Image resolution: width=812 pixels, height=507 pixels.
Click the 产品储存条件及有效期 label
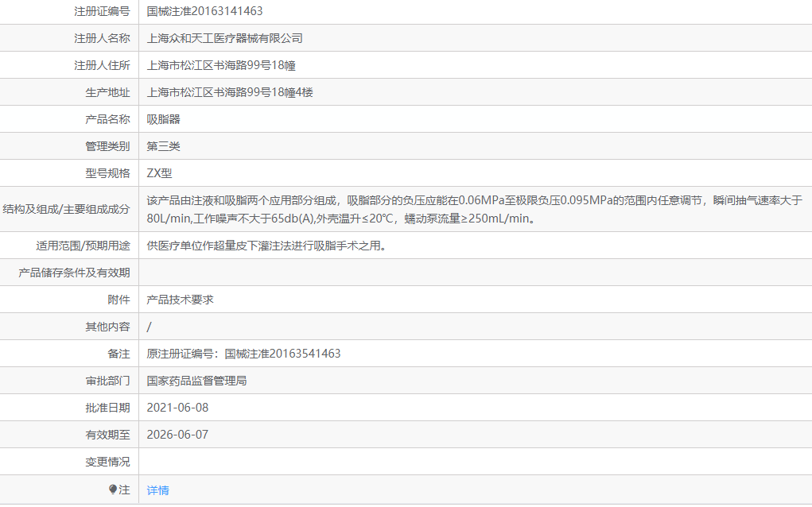74,272
